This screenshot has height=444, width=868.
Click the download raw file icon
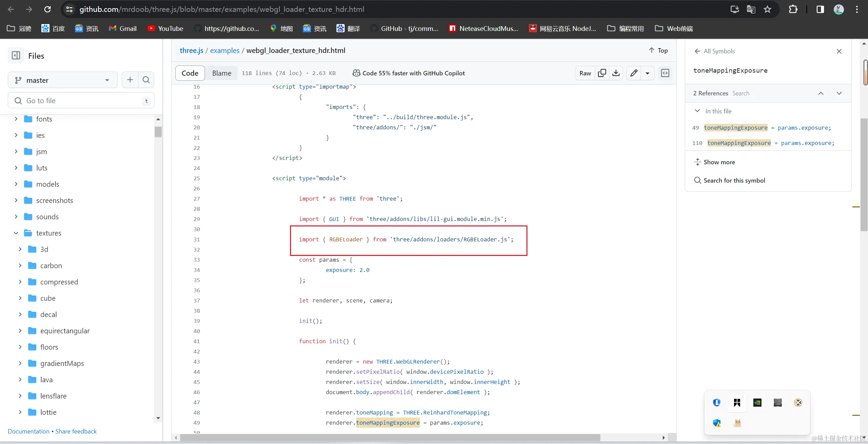pyautogui.click(x=616, y=73)
